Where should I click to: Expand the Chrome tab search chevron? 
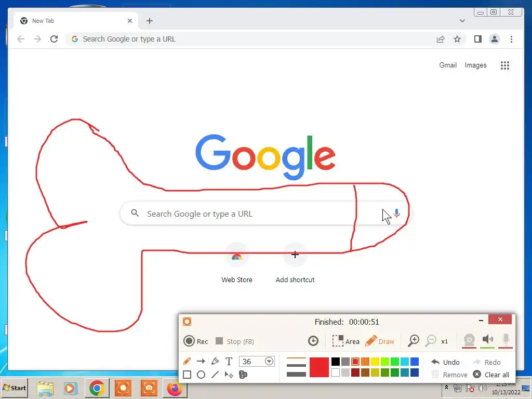(462, 21)
